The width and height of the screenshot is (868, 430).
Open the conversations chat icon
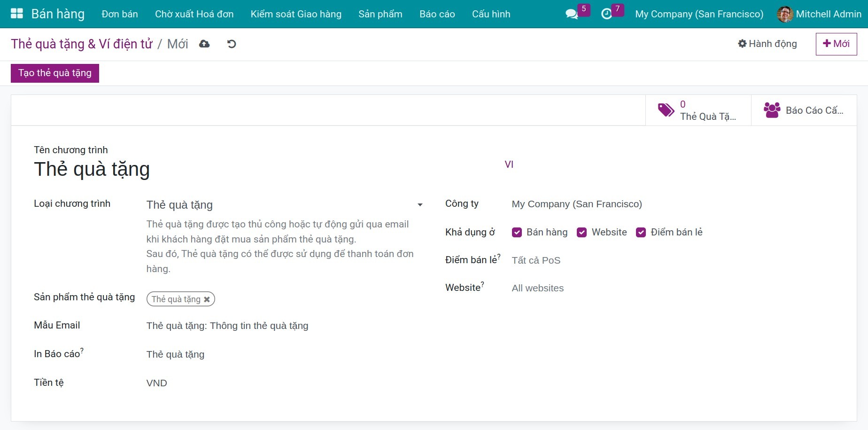[x=572, y=14]
